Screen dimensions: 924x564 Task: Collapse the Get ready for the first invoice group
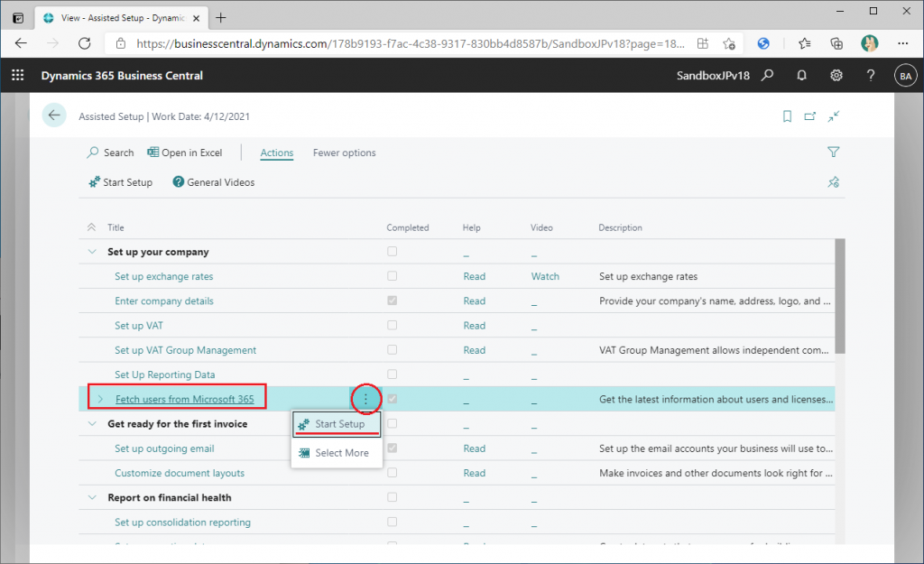92,424
